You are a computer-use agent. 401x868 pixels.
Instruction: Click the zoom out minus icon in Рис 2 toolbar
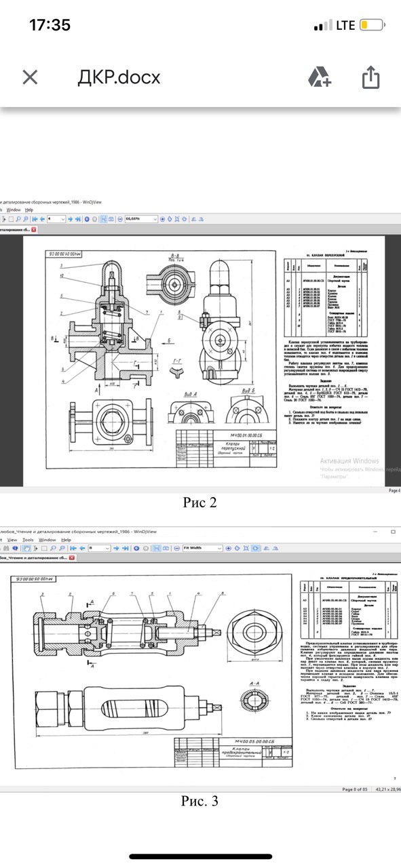coord(120,219)
